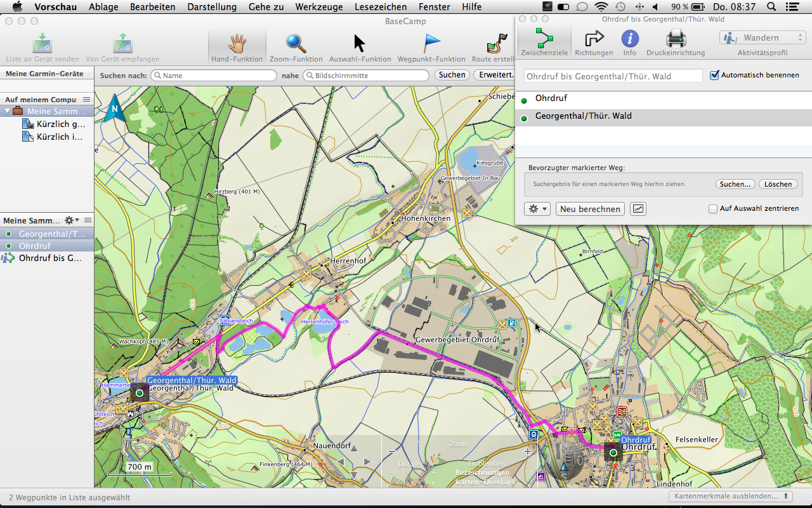Viewport: 812px width, 508px height.
Task: Open the Werkzeuge menu
Action: tap(318, 7)
